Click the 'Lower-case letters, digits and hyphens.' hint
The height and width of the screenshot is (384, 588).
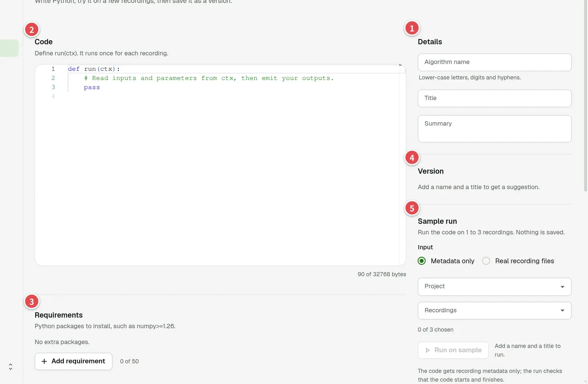coord(470,78)
